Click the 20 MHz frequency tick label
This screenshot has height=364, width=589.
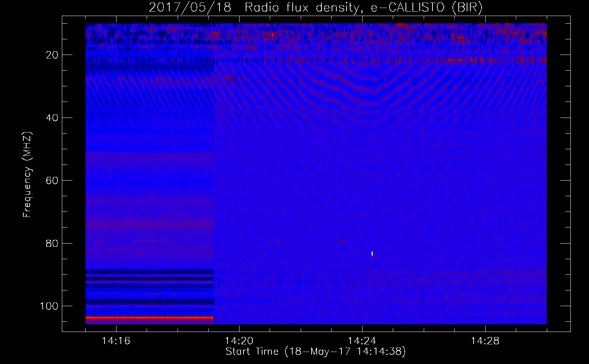pos(52,55)
